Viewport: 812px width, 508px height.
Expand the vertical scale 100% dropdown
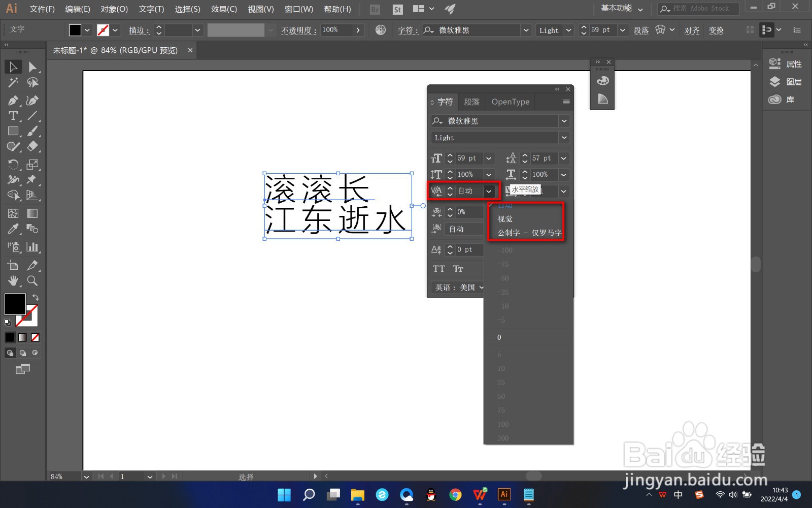(x=489, y=175)
